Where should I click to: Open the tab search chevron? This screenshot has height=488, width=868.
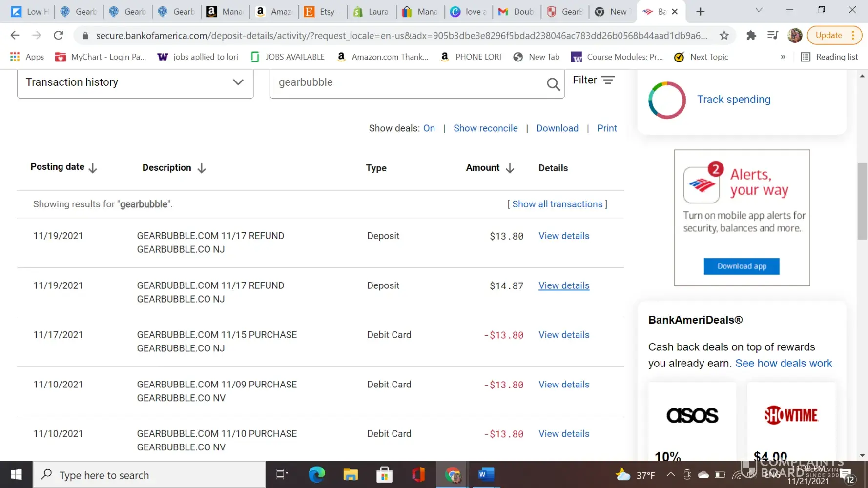759,11
